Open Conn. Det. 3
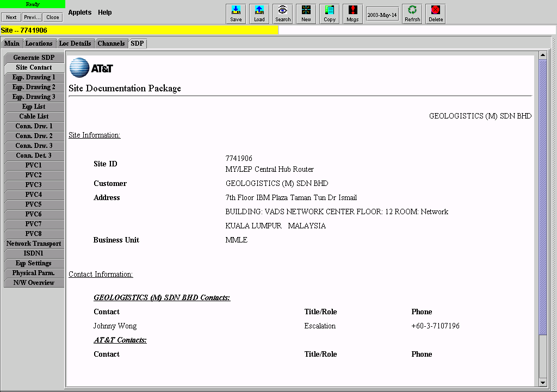The width and height of the screenshot is (557, 392). click(x=34, y=155)
